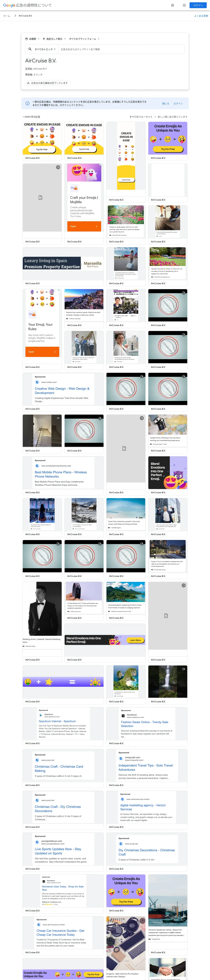Click the calendar icon beside 全期間
This screenshot has height=980, width=210.
[x=26, y=39]
